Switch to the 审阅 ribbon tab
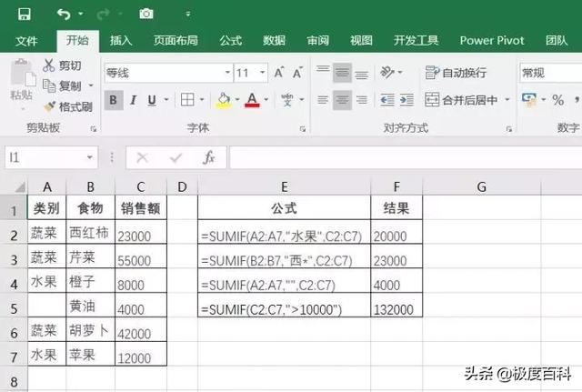The height and width of the screenshot is (392, 582). [317, 40]
